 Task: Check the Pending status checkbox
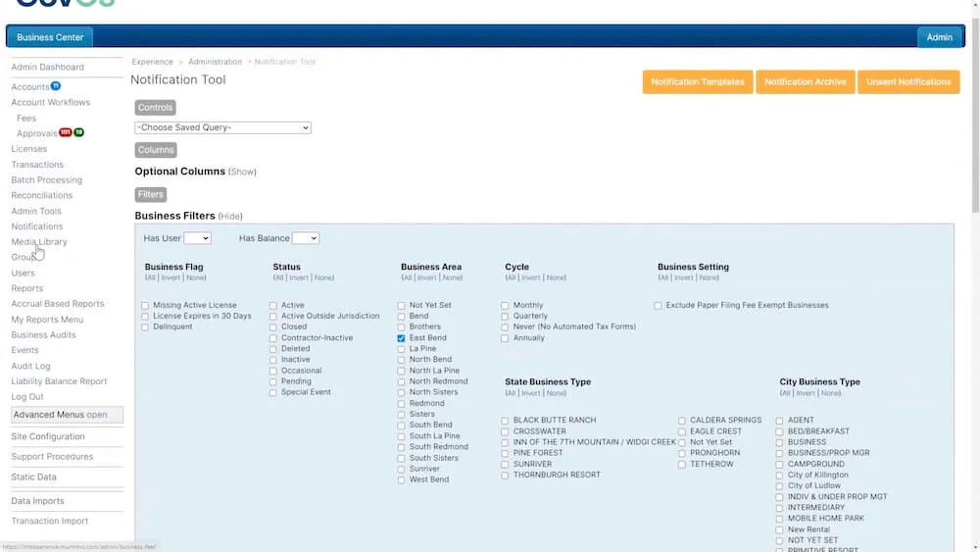tap(273, 382)
